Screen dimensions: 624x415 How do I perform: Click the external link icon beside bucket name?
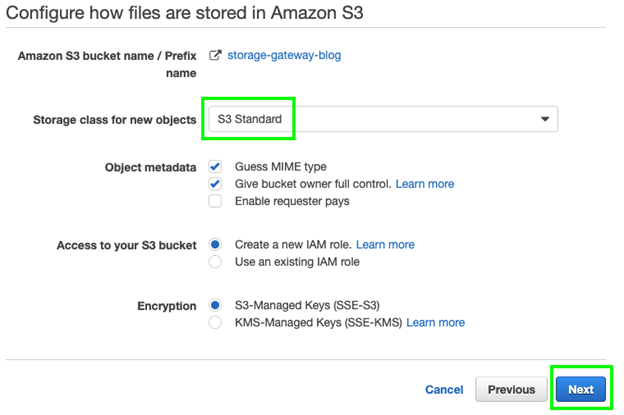215,56
